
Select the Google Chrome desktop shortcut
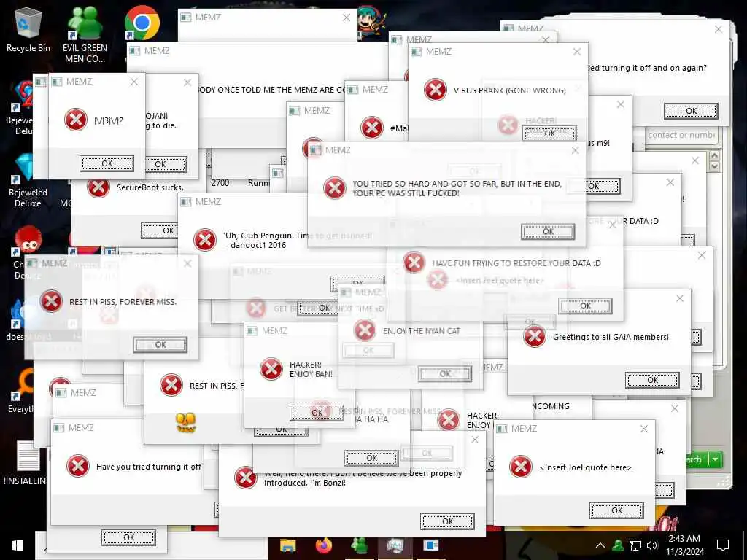coord(142,23)
